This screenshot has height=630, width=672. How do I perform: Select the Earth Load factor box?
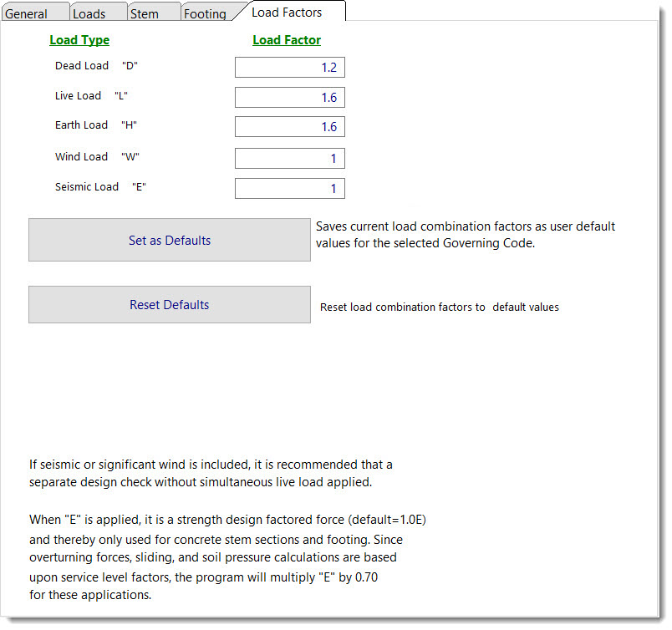[289, 127]
